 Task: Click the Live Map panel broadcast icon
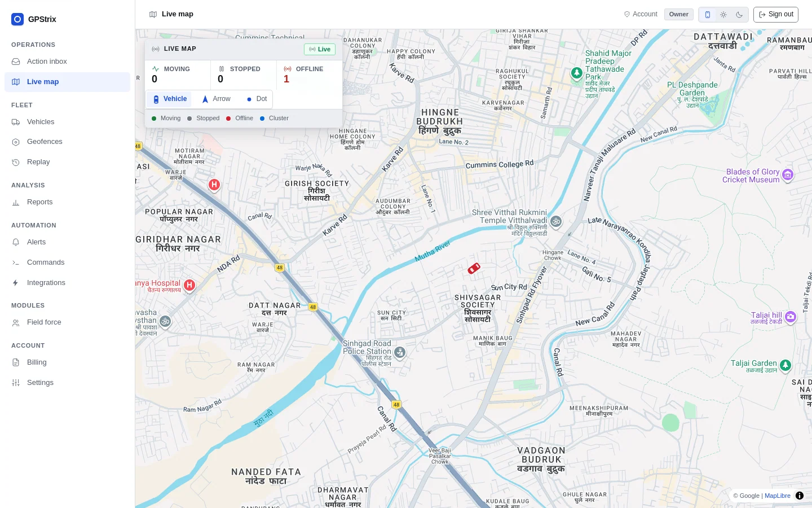coord(156,49)
